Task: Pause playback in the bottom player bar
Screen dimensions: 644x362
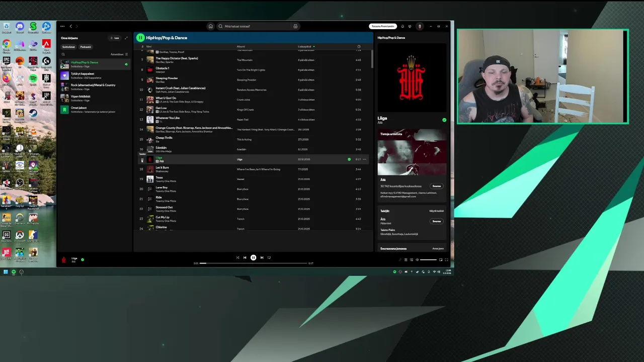Action: (x=253, y=257)
